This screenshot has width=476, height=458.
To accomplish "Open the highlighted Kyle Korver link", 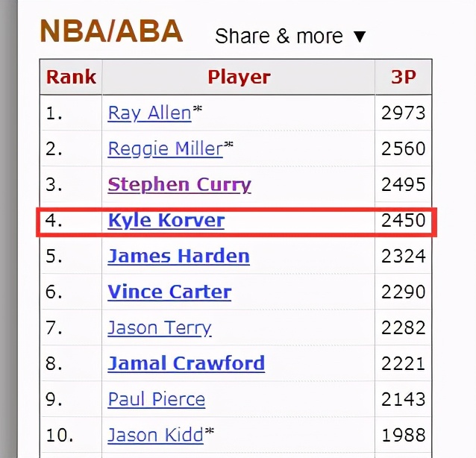I will click(166, 220).
